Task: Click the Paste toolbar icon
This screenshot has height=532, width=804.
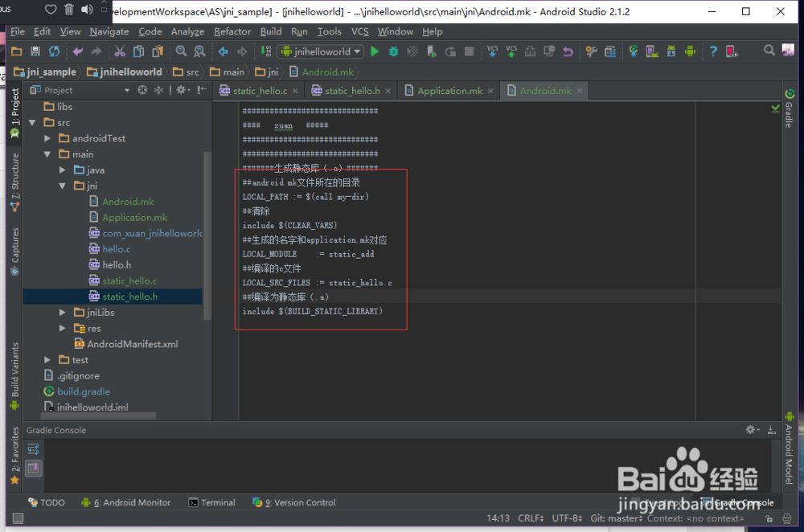Action: point(158,51)
